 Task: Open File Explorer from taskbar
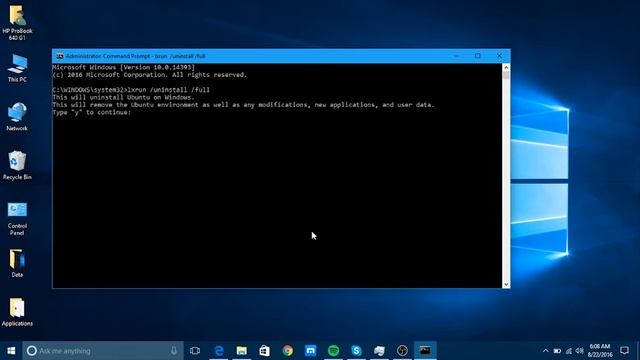click(242, 351)
